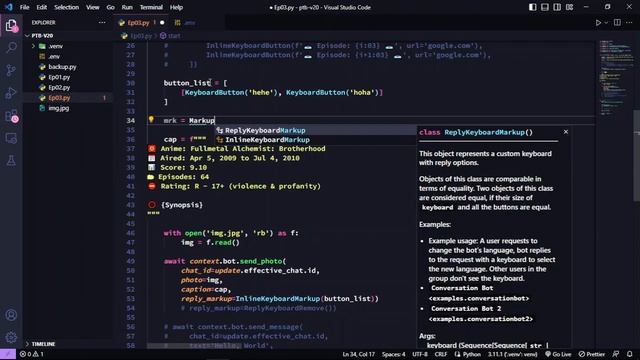
Task: Switch to the Ep03.py editor tab
Action: click(x=141, y=23)
